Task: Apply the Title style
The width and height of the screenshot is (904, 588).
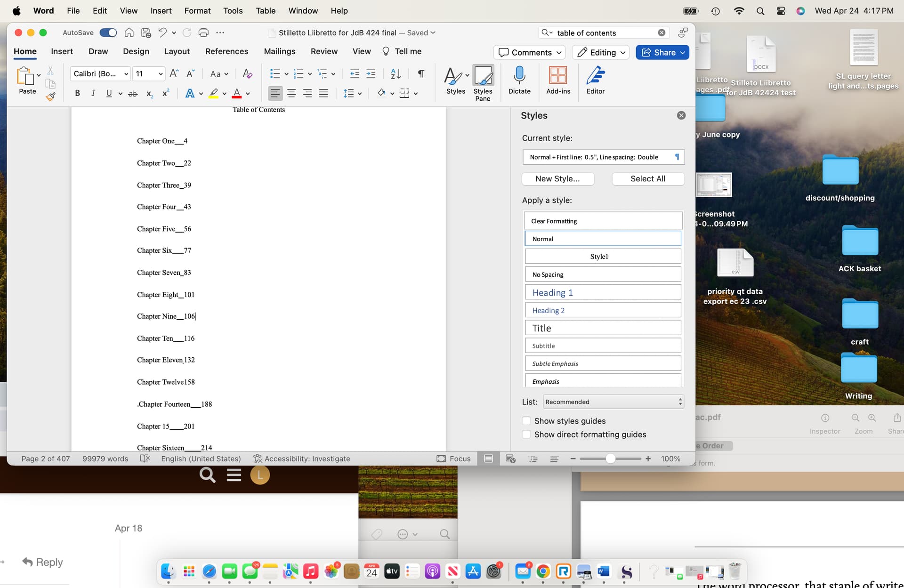Action: [x=603, y=328]
